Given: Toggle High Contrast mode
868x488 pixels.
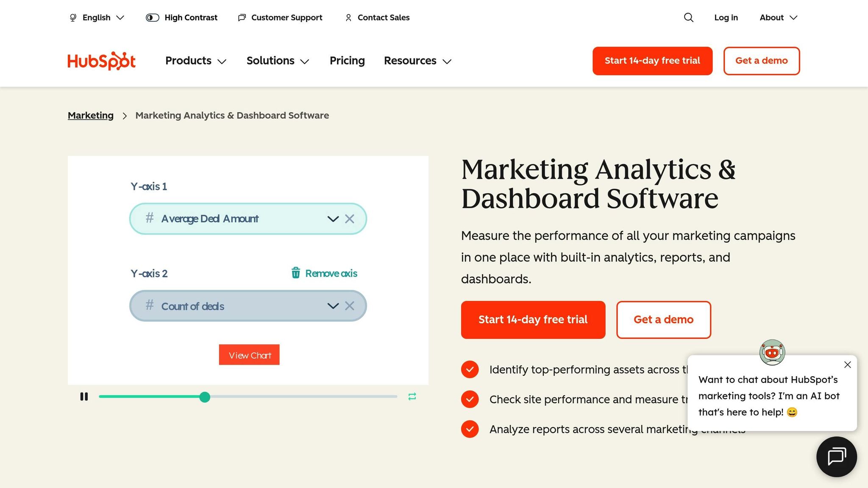Looking at the screenshot, I should (x=151, y=17).
